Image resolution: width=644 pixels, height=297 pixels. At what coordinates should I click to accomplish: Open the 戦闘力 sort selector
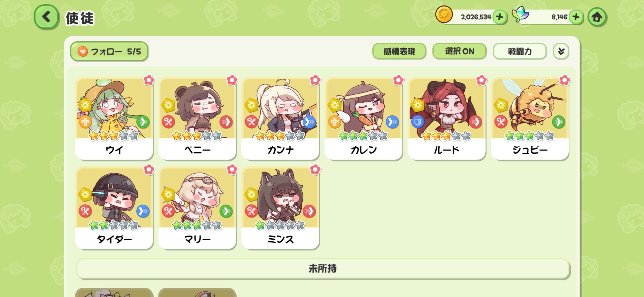pyautogui.click(x=520, y=51)
